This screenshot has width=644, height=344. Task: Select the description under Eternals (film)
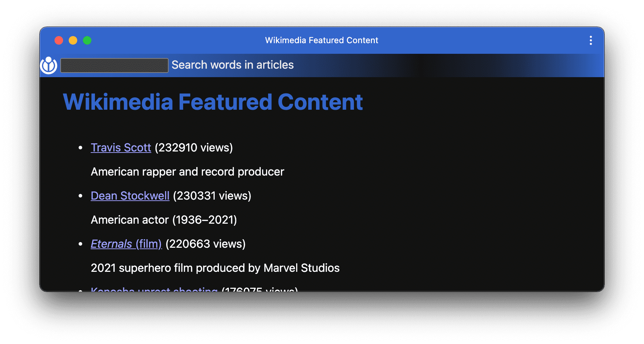pyautogui.click(x=215, y=268)
